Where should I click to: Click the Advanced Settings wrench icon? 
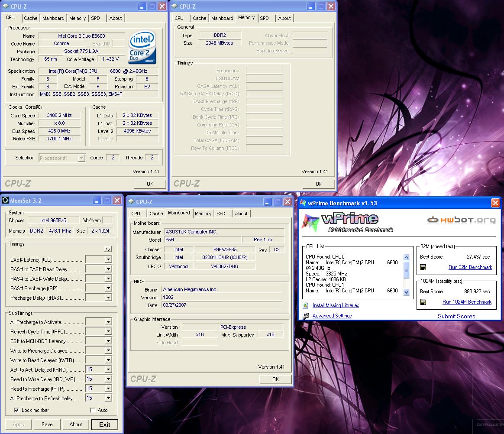tap(306, 316)
